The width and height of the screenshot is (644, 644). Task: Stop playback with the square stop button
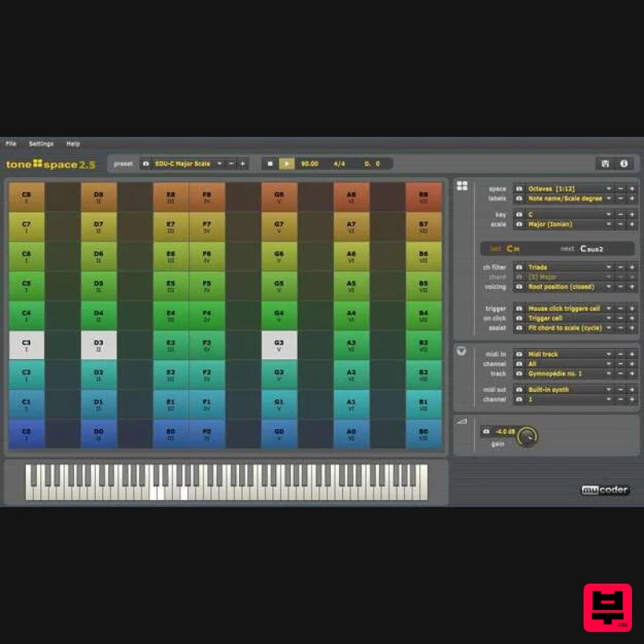pyautogui.click(x=270, y=163)
